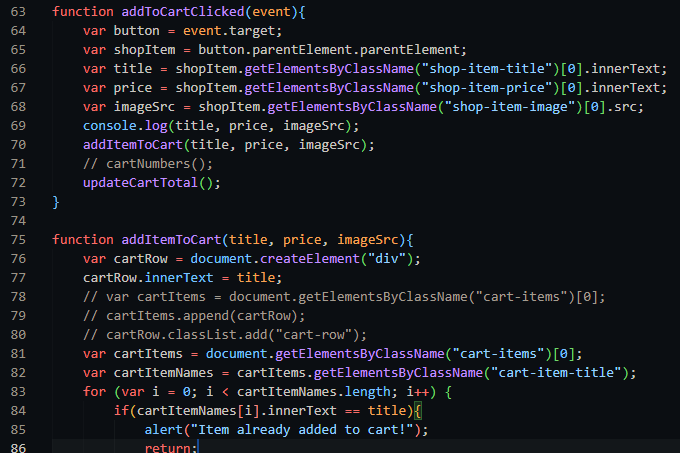Select line number 85 in gutter

[x=18, y=430]
